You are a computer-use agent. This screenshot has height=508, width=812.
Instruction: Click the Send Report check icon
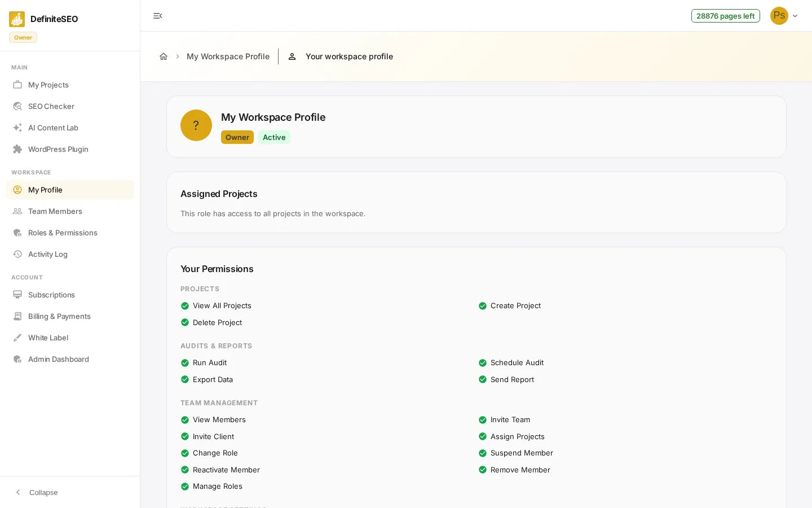coord(483,379)
